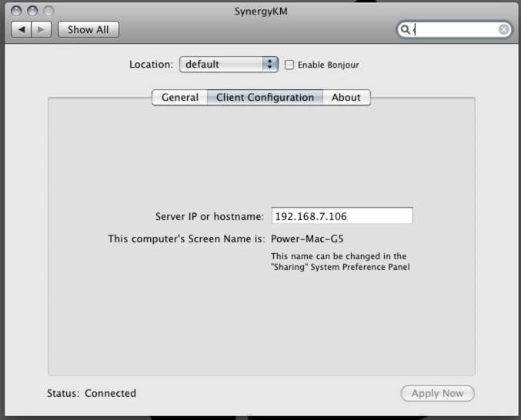521x420 pixels.
Task: Click the SynergyKM window title
Action: pyautogui.click(x=261, y=12)
